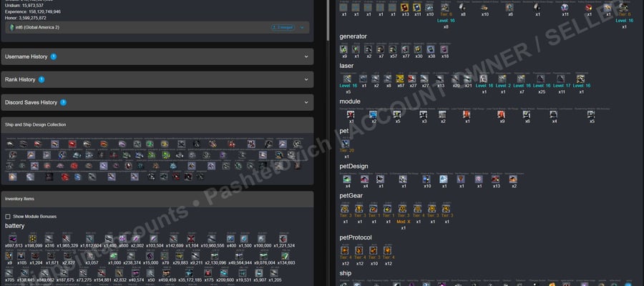
Task: Expand the Rank History section
Action: (157, 79)
